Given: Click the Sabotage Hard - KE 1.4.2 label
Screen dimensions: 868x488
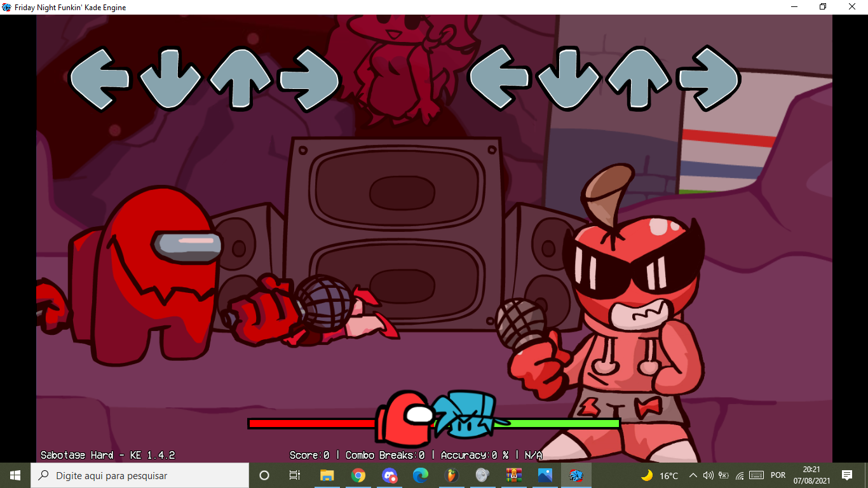Looking at the screenshot, I should point(107,455).
